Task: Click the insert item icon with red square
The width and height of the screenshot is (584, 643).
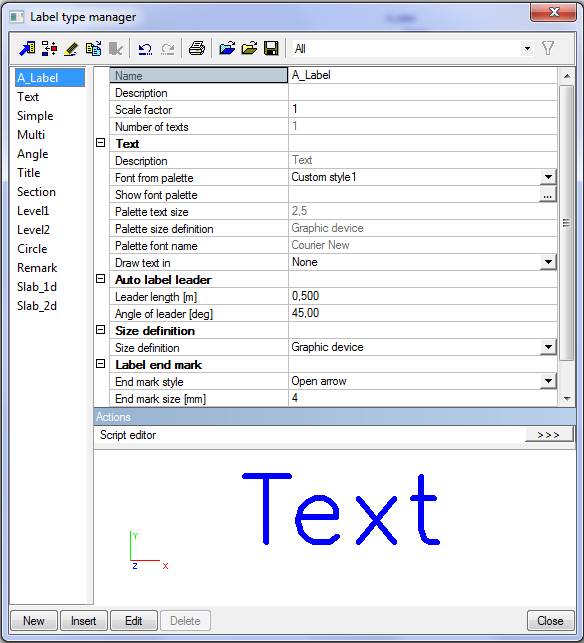Action: click(x=50, y=49)
